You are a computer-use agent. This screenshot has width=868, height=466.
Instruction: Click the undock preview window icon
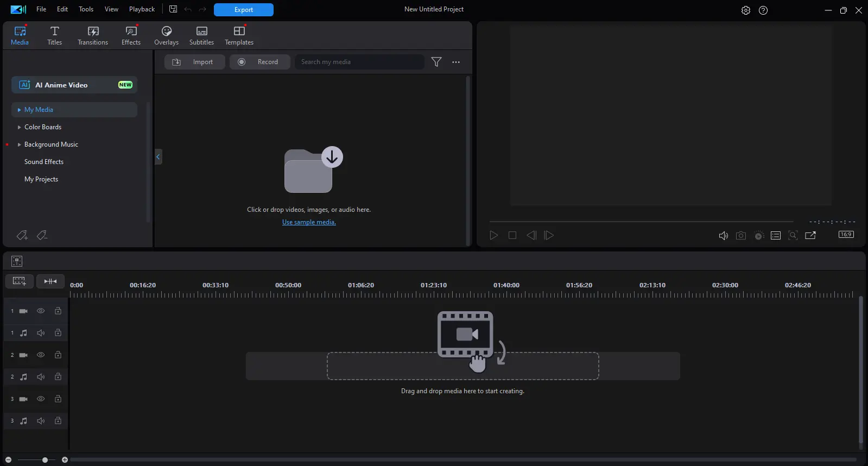(x=810, y=235)
